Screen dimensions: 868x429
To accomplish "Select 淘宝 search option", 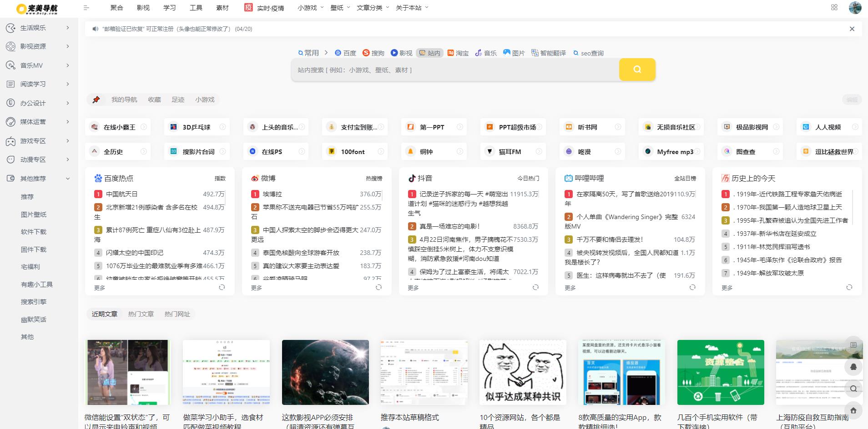I will tap(458, 53).
